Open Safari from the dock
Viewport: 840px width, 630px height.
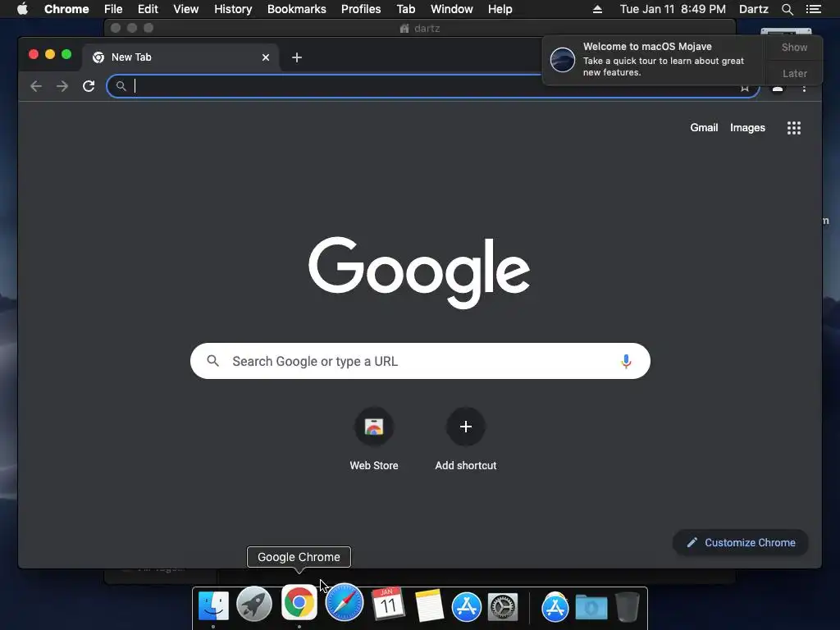pyautogui.click(x=344, y=603)
